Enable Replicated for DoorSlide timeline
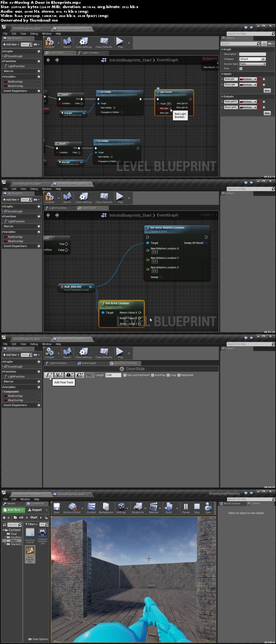This screenshot has height=644, width=276. 179,375
